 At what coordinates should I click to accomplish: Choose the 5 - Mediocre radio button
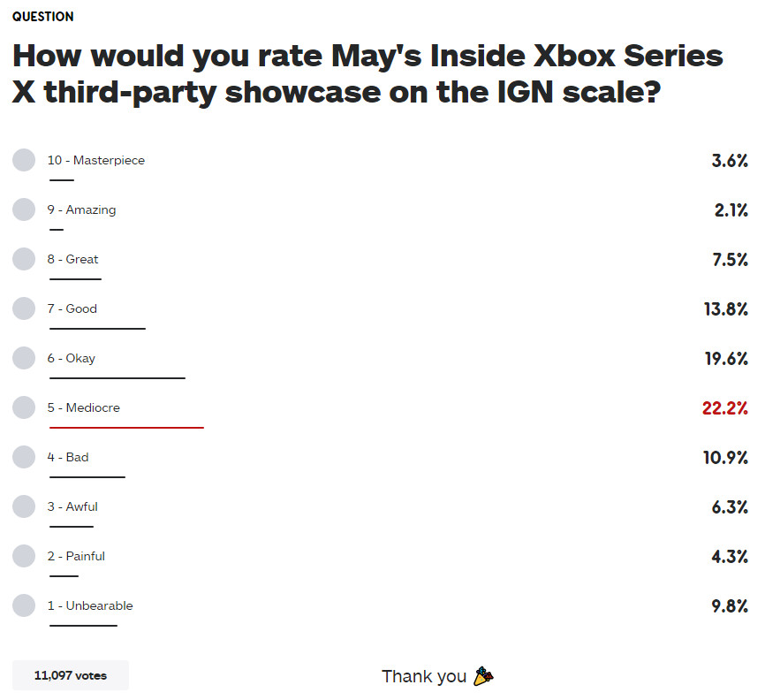pyautogui.click(x=24, y=407)
